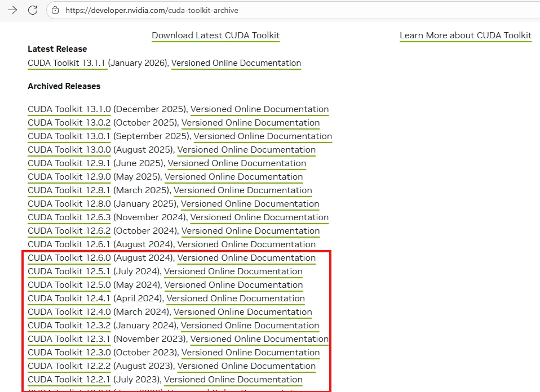Open documentation for 12.3.2 January 2024
Screen dimensions: 540x392
point(250,325)
